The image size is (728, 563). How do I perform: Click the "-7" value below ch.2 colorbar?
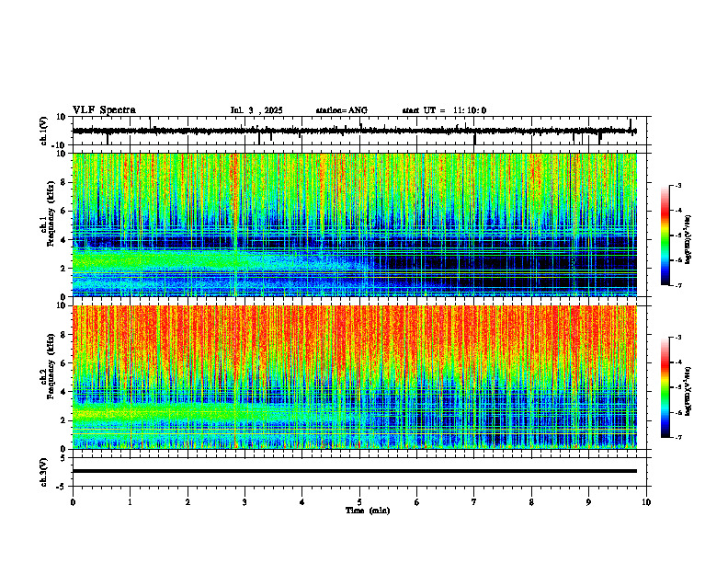678,438
